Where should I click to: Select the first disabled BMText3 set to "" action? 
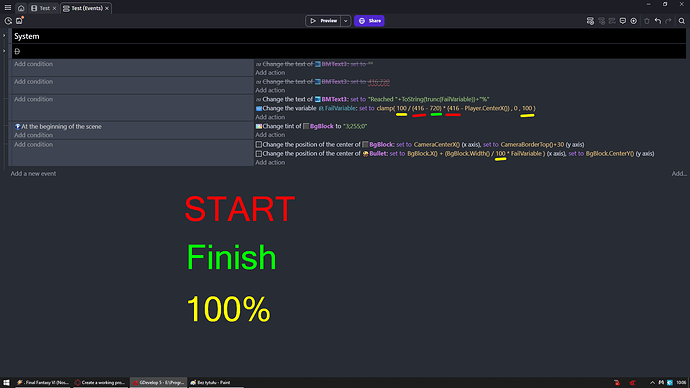(x=314, y=64)
